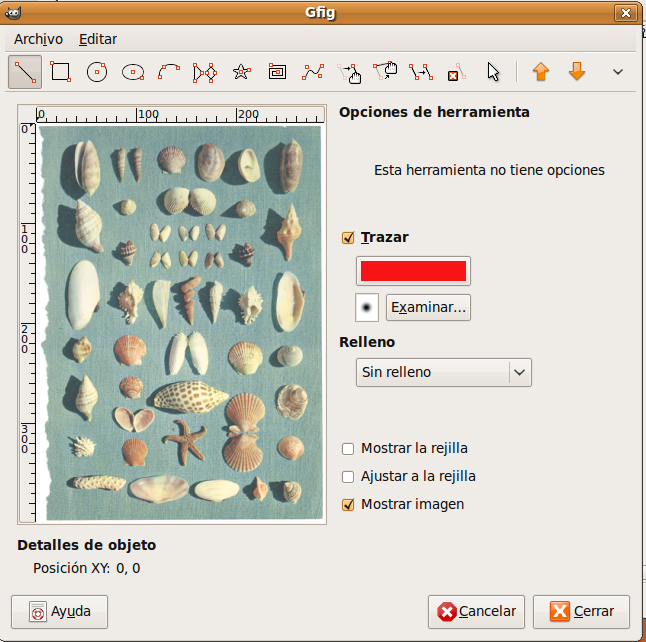Image resolution: width=646 pixels, height=642 pixels.
Task: Choose the circle tool
Action: (x=96, y=72)
